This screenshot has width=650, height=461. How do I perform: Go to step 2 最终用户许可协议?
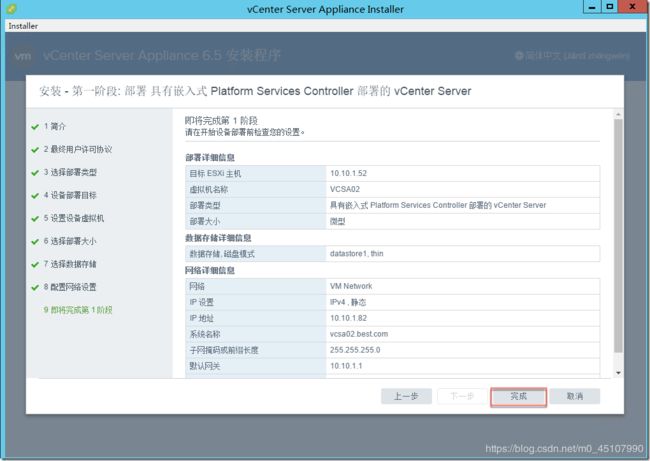pos(78,149)
